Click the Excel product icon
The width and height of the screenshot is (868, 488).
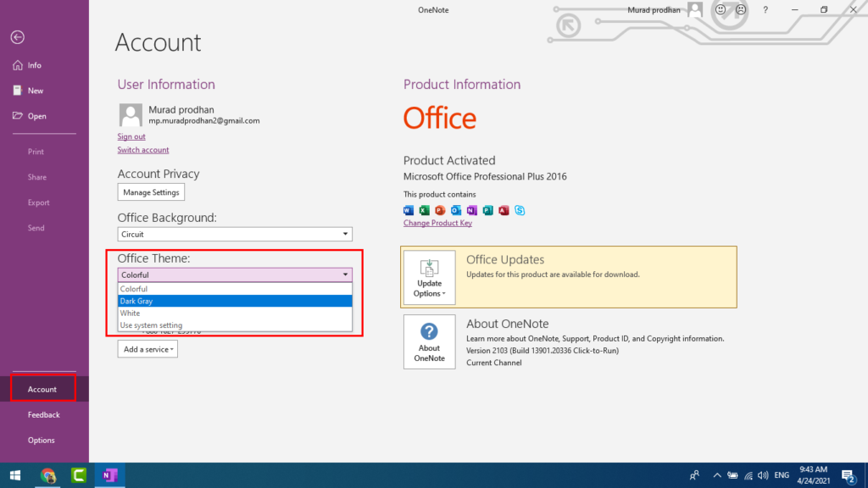424,210
